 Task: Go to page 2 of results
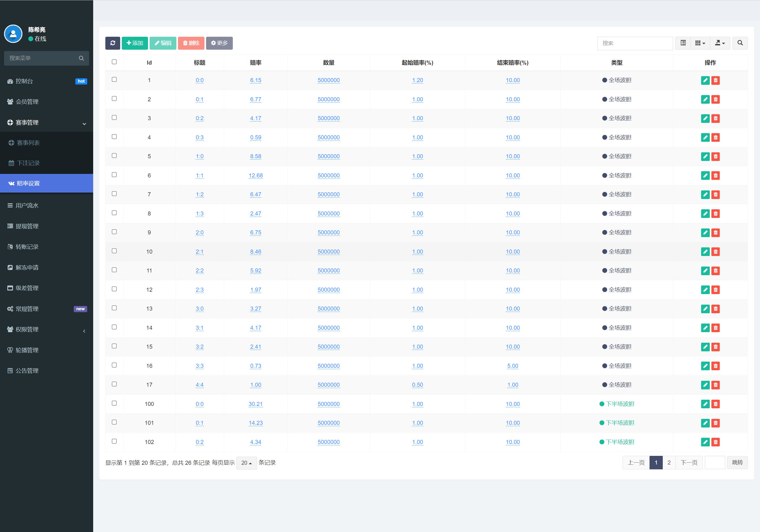coord(669,463)
